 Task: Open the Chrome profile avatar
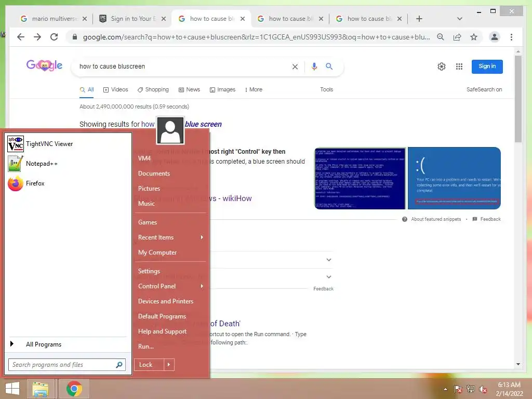[495, 37]
